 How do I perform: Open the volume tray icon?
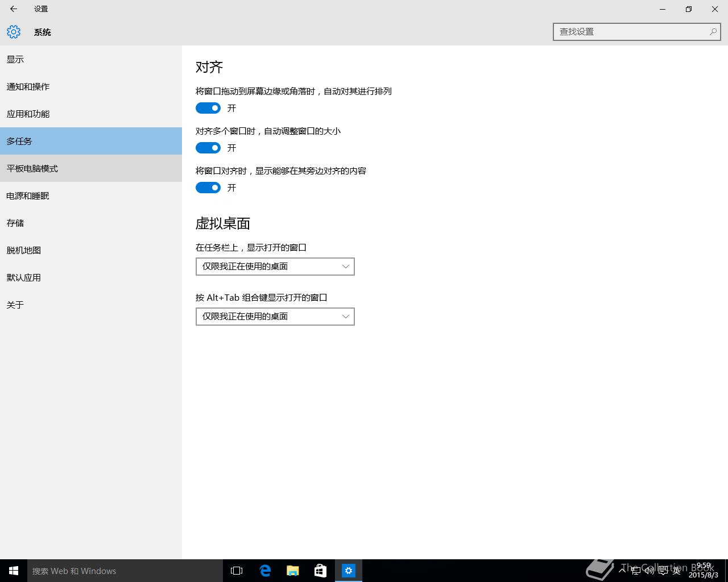(649, 571)
